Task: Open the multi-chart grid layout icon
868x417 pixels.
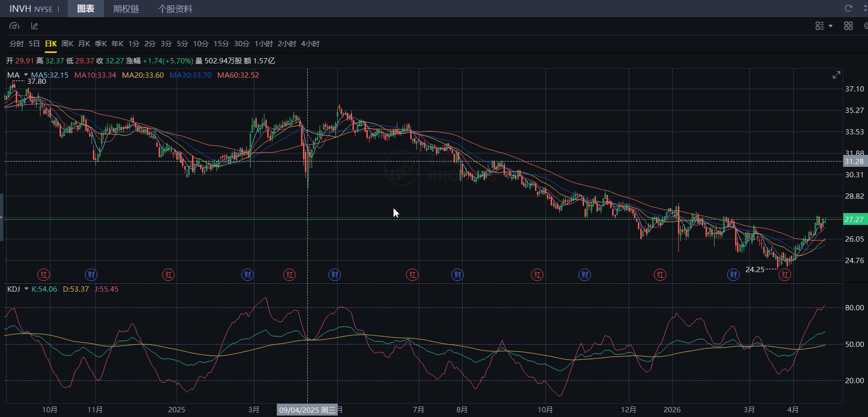Action: pyautogui.click(x=848, y=26)
